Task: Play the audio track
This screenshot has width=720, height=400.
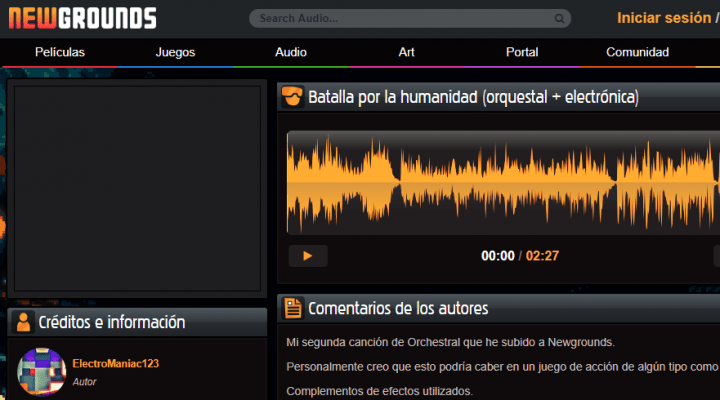Action: [308, 256]
